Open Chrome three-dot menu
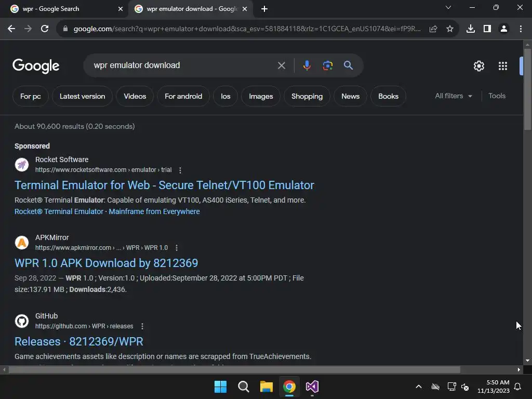 pyautogui.click(x=521, y=29)
